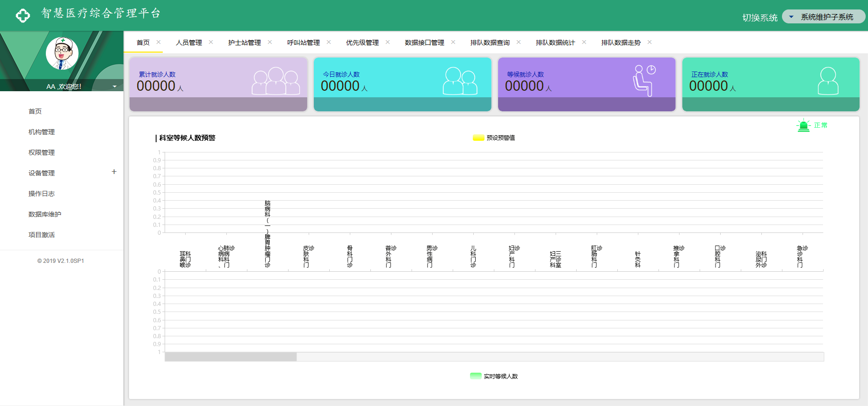
Task: Click the three-person icon on 累计就诊人数 card
Action: 276,81
